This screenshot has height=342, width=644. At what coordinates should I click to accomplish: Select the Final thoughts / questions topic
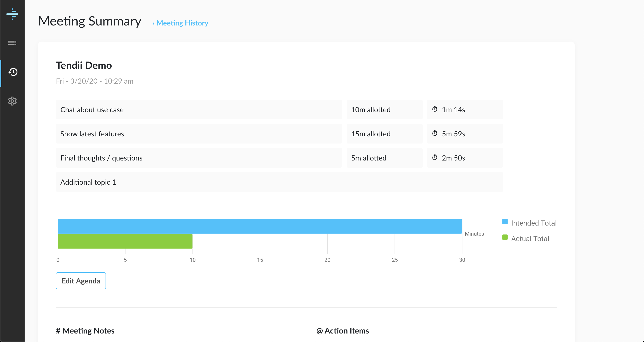tap(199, 158)
